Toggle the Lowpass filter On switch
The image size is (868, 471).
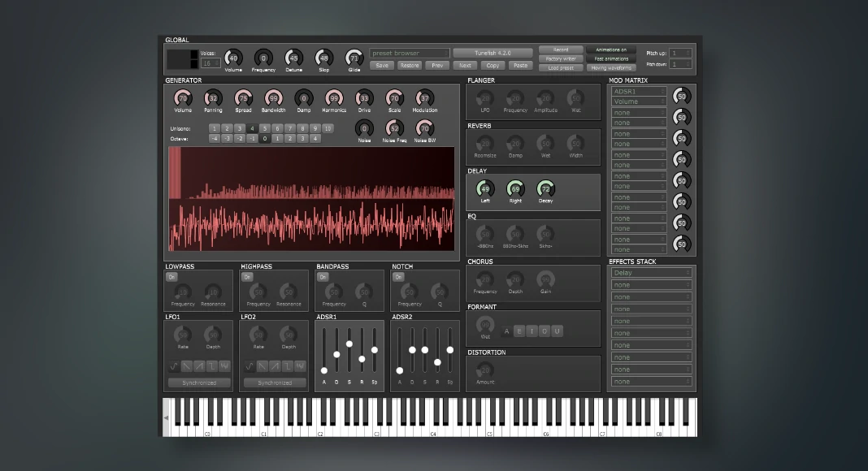coord(171,277)
